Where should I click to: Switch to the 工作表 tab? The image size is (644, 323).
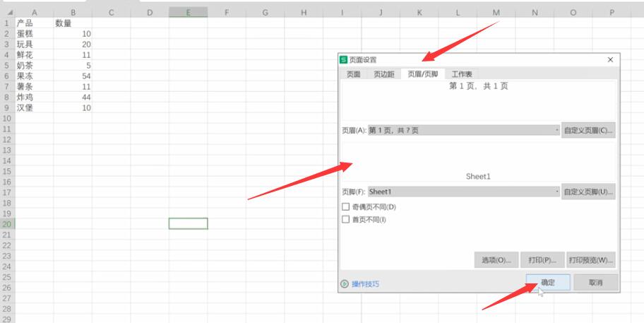pos(462,74)
